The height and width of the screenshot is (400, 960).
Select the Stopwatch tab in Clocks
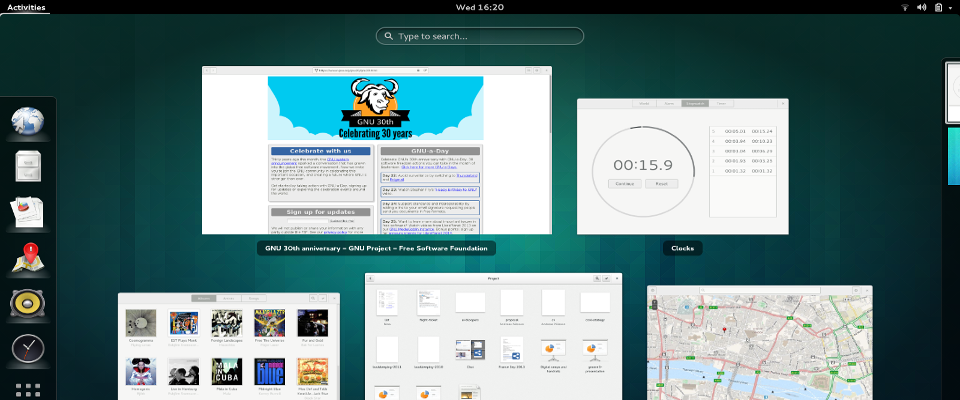(x=695, y=104)
